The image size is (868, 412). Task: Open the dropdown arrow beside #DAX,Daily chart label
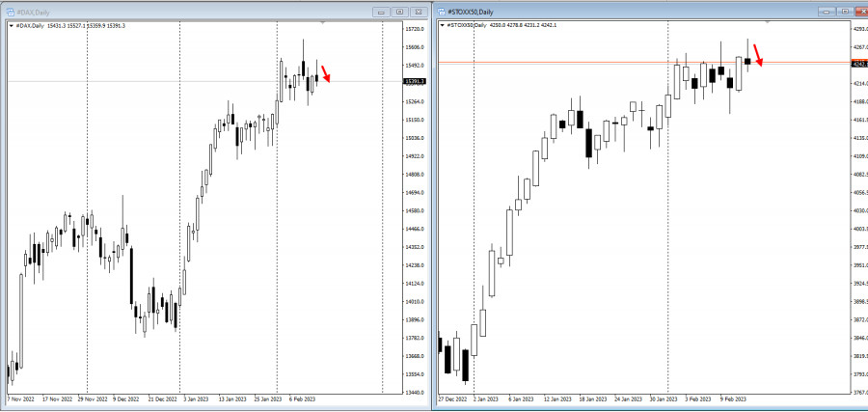11,26
